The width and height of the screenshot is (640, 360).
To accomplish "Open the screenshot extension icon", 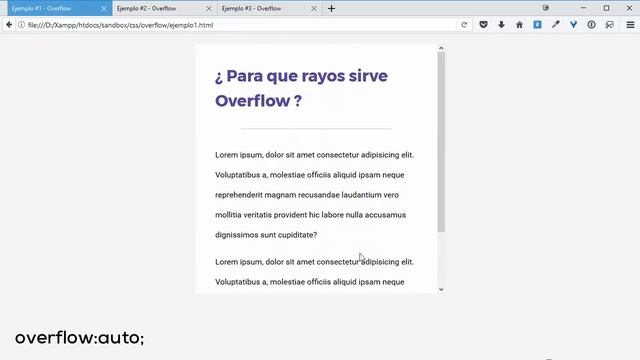I will [609, 25].
